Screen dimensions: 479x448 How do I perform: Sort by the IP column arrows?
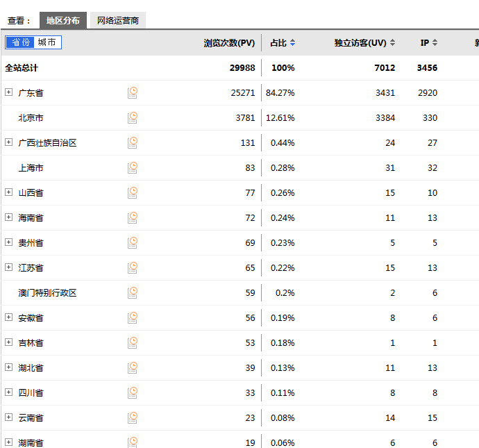pos(435,43)
